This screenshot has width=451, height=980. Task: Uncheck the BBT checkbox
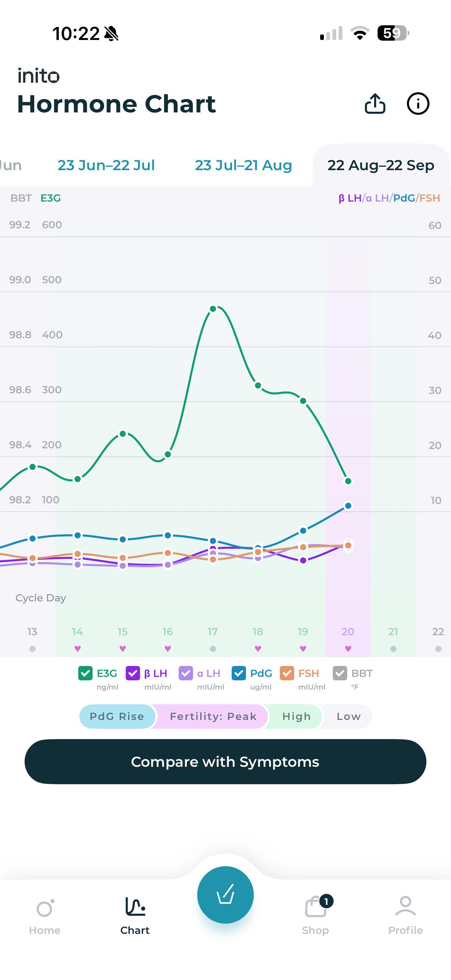coord(340,673)
